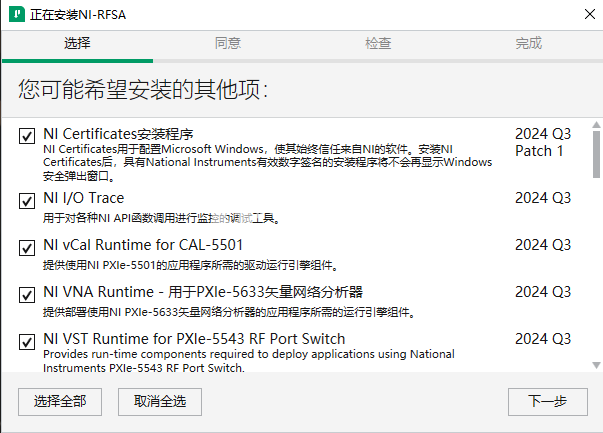Click the scrollbar down arrow
This screenshot has width=603, height=433.
pos(596,365)
